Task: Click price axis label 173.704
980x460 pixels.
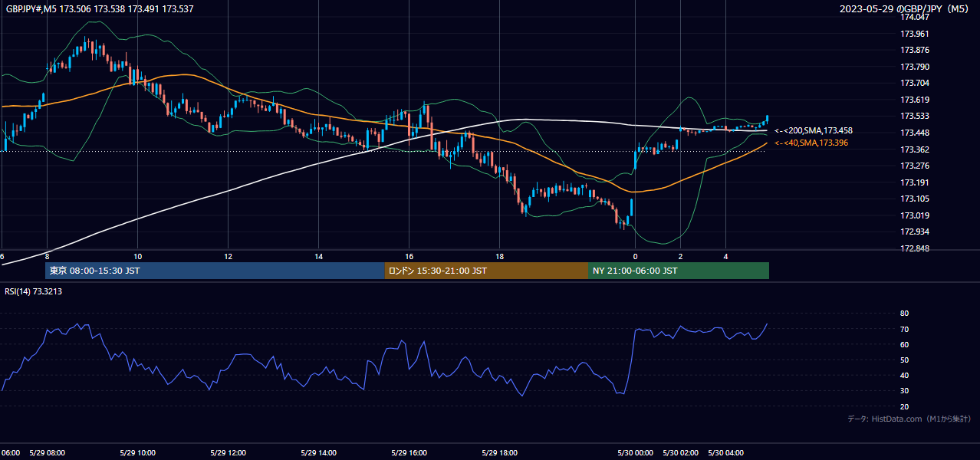Action: [915, 83]
